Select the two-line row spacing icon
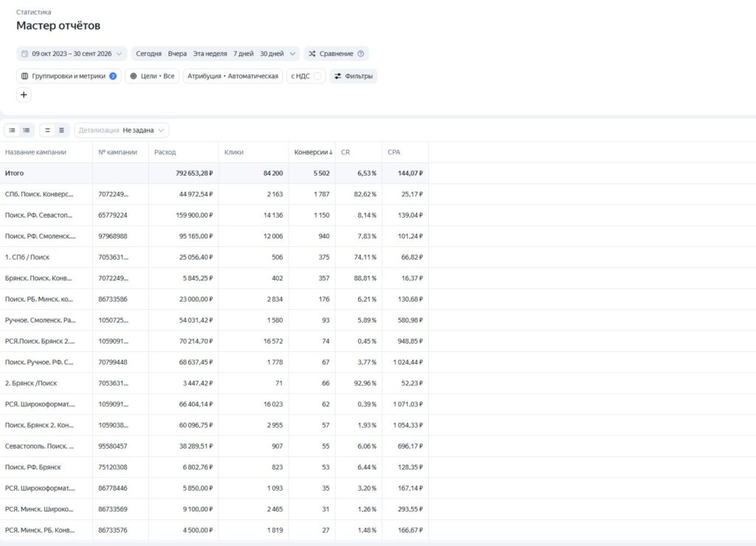The width and height of the screenshot is (756, 546). pos(47,130)
